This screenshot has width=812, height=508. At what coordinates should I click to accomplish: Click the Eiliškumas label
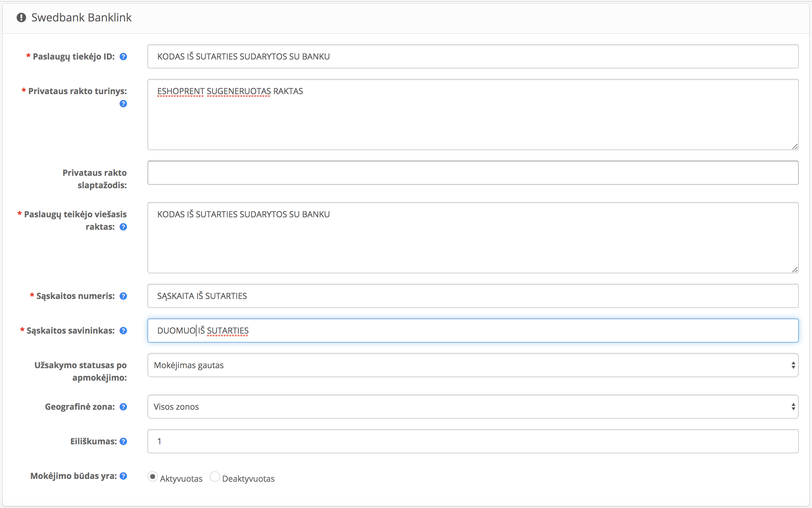tap(93, 441)
